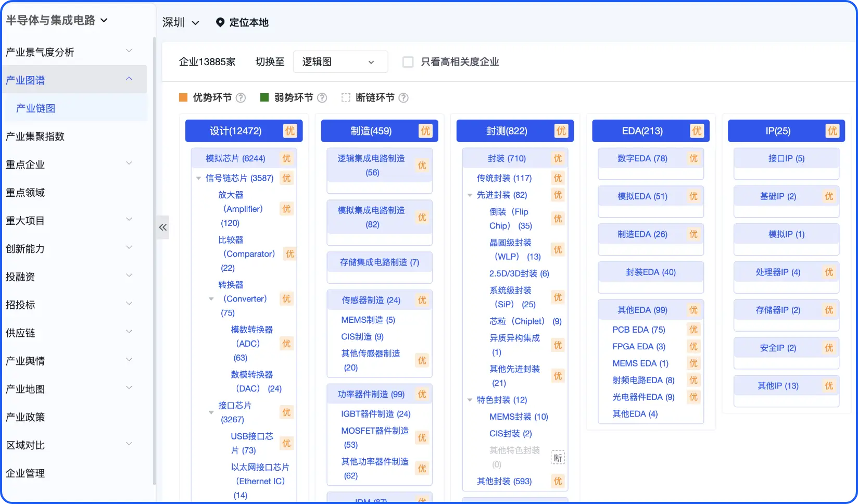The image size is (858, 504).
Task: Click the green 弱势环节 legend swatch
Action: coord(264,98)
